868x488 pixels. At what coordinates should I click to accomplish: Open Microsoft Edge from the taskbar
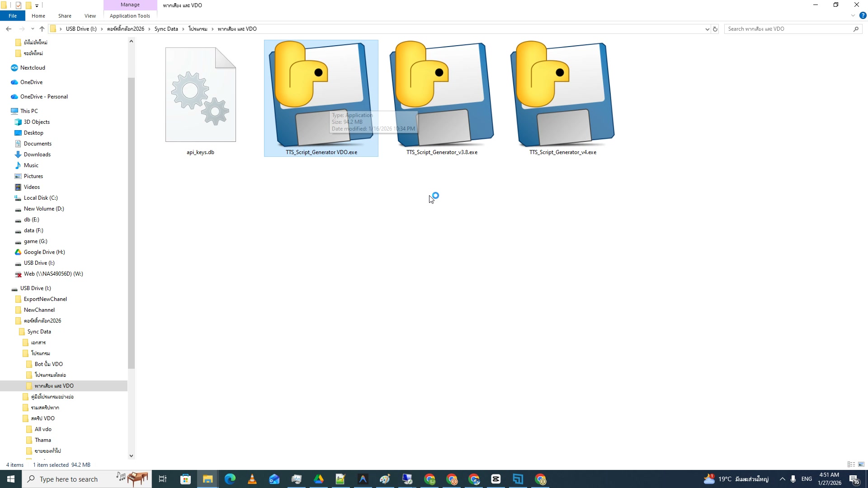pos(230,479)
